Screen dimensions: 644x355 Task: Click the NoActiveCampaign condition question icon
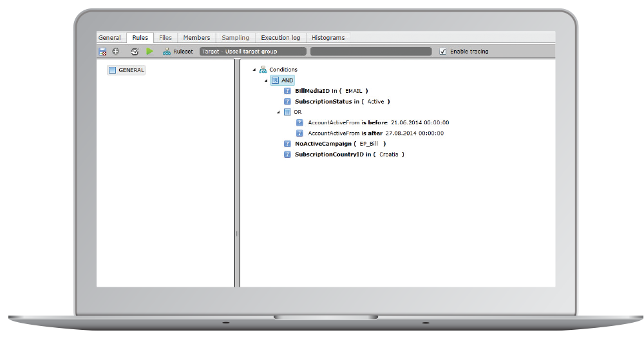287,144
